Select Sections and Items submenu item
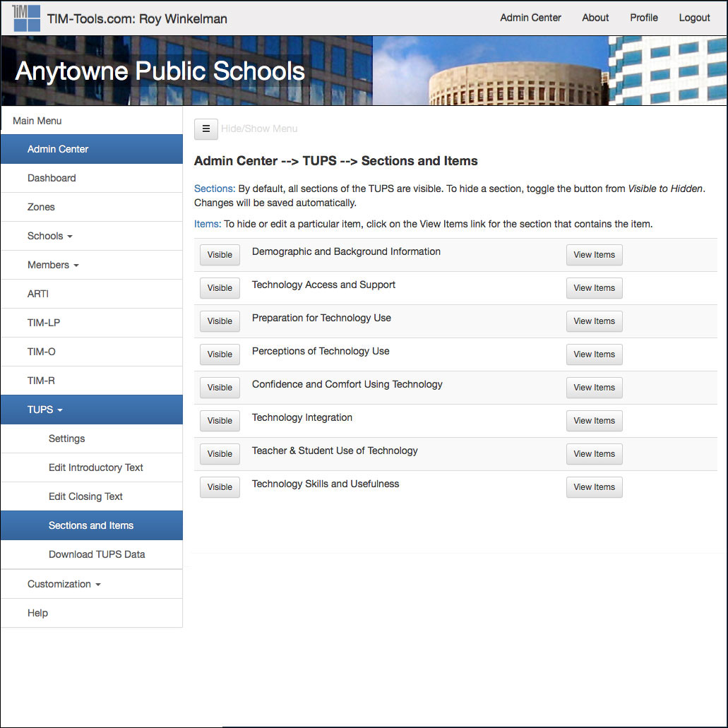The image size is (728, 728). click(x=92, y=525)
